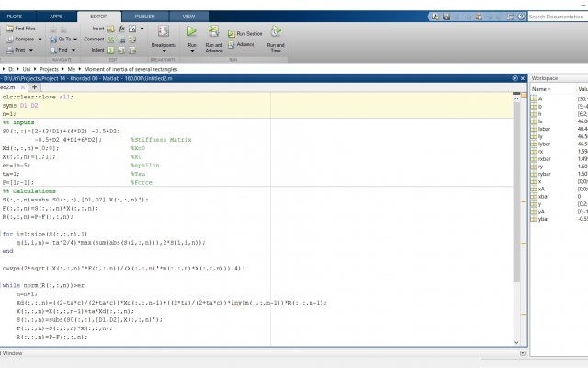Insert function using the fx icon
Screen dimensions: 588x368
click(121, 29)
